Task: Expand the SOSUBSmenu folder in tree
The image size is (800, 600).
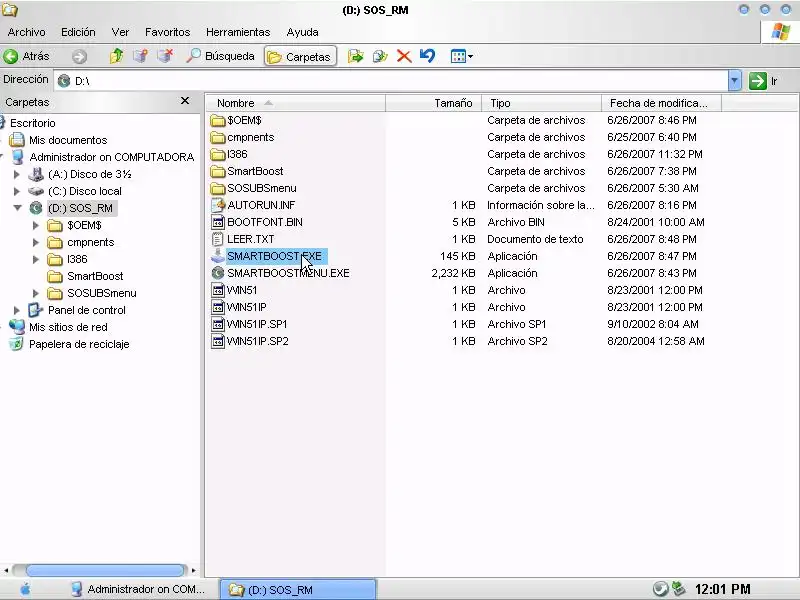Action: pyautogui.click(x=36, y=293)
